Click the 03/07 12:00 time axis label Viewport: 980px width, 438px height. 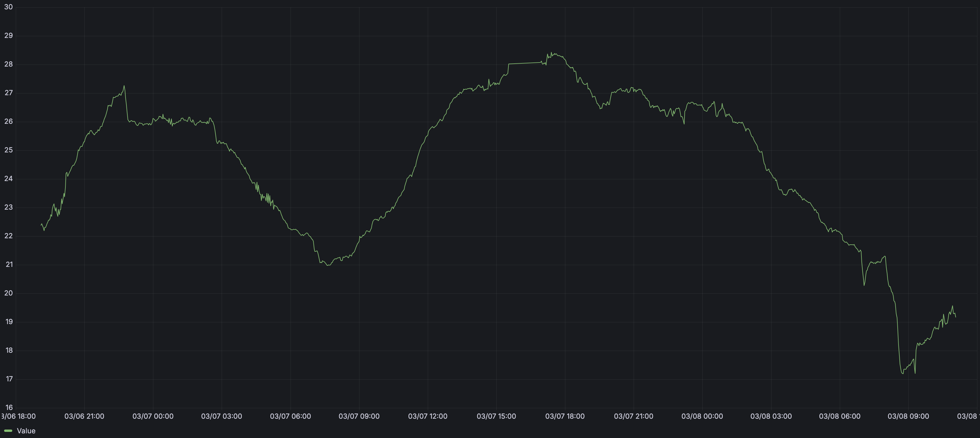coord(428,416)
